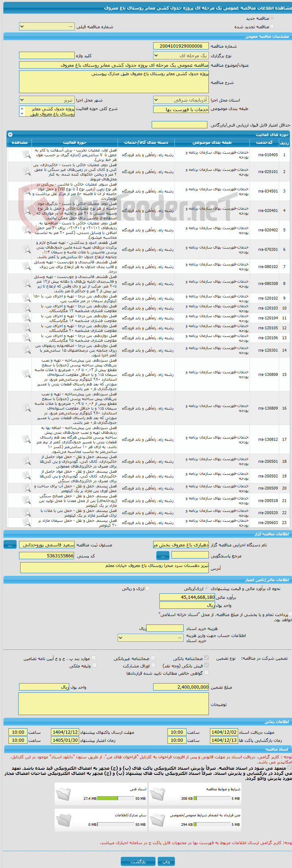Open view icon for row rra-120105
The width and height of the screenshot is (292, 868).
pos(26,328)
